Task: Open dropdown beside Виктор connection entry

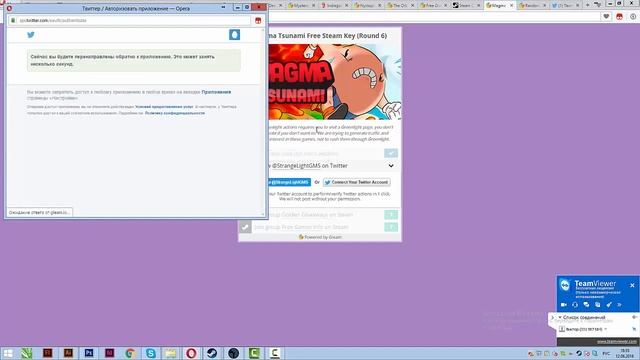Action: point(606,329)
